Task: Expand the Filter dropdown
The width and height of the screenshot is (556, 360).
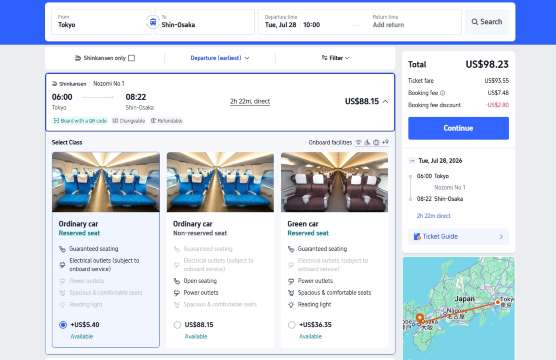Action: 335,58
